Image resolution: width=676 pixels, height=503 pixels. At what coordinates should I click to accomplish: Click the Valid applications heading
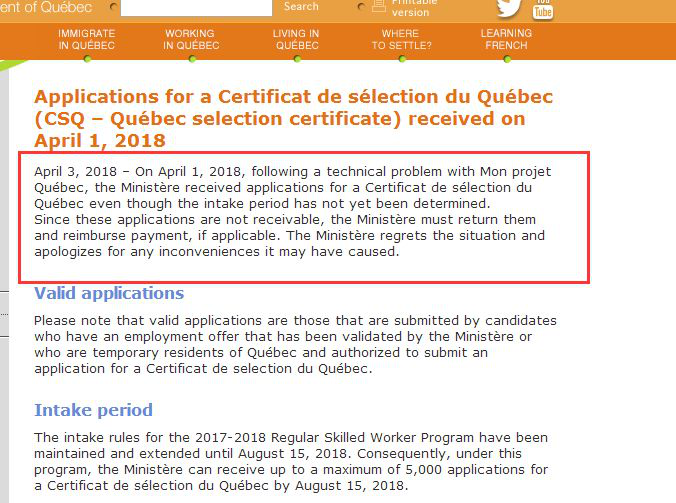(109, 293)
